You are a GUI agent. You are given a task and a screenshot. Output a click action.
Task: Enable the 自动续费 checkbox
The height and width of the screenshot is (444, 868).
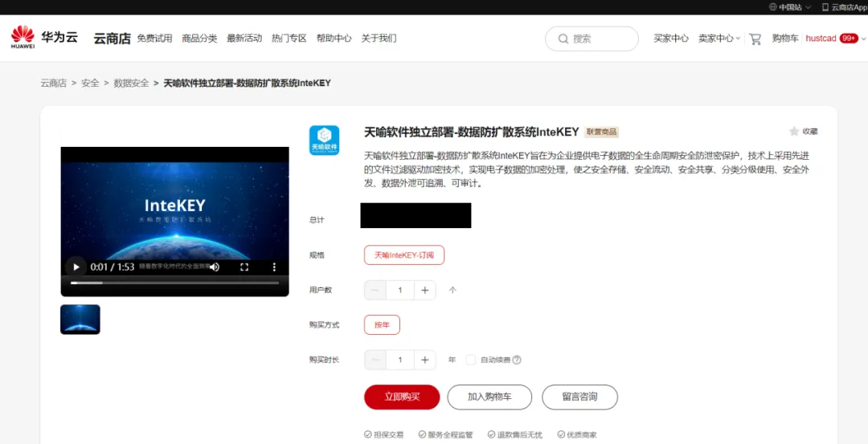(x=471, y=360)
